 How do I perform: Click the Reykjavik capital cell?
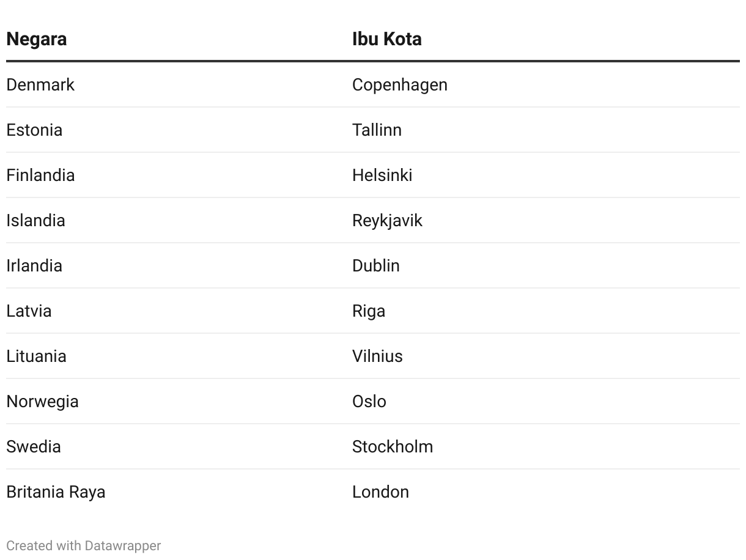coord(387,220)
